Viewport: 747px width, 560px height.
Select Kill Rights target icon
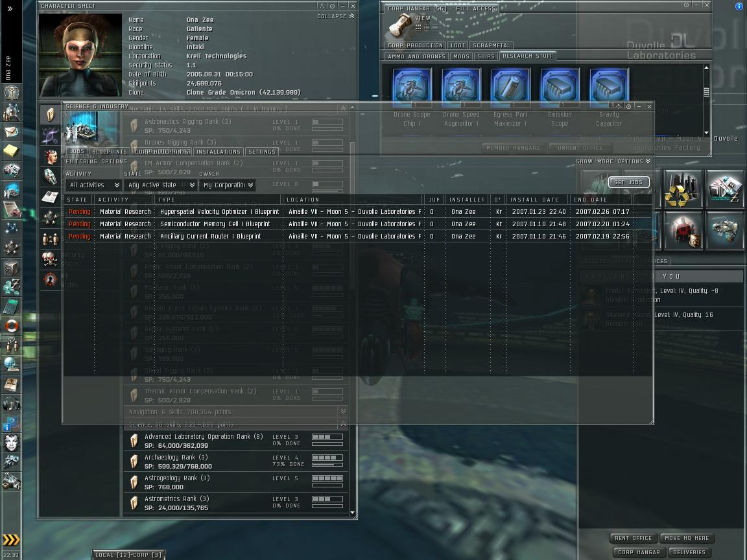click(50, 279)
